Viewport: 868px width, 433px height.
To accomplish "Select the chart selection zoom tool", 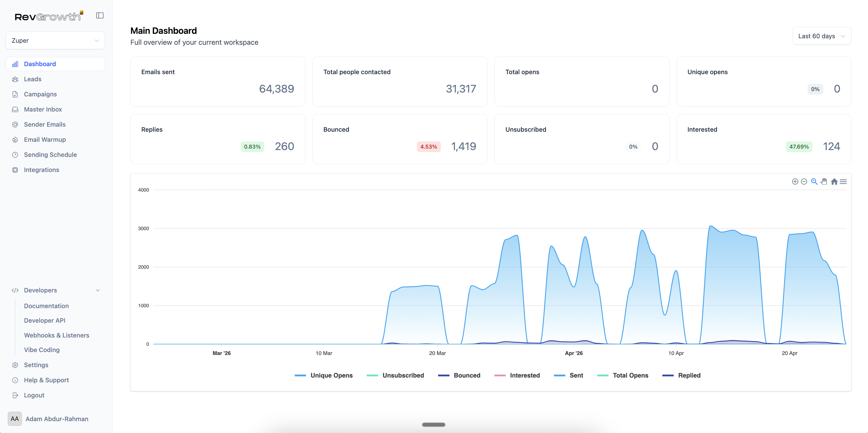I will [x=814, y=182].
